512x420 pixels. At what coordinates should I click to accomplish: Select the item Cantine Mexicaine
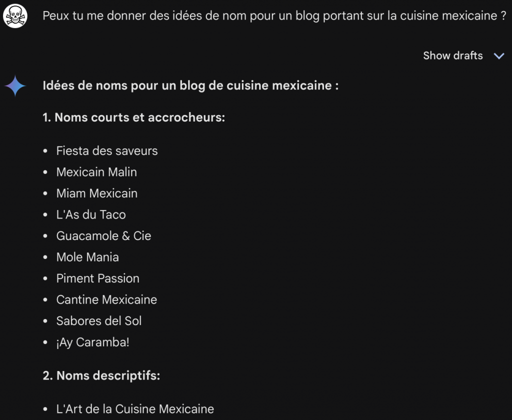(106, 299)
